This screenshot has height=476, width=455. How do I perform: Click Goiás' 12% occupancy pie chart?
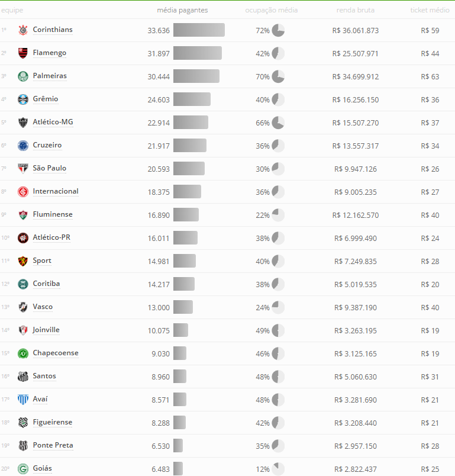click(278, 469)
